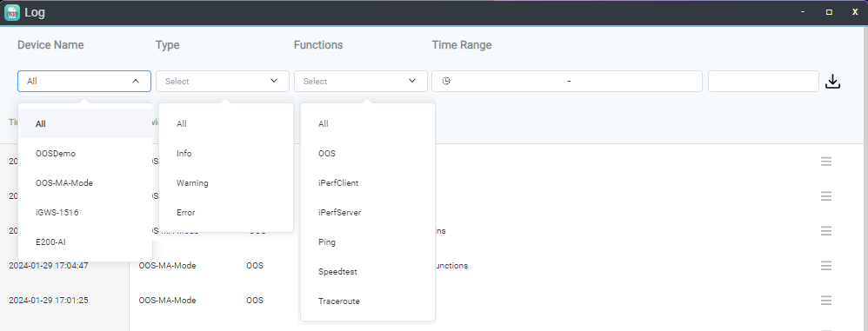The width and height of the screenshot is (868, 331).
Task: Open hamburger menu on the first log row
Action: click(x=826, y=162)
